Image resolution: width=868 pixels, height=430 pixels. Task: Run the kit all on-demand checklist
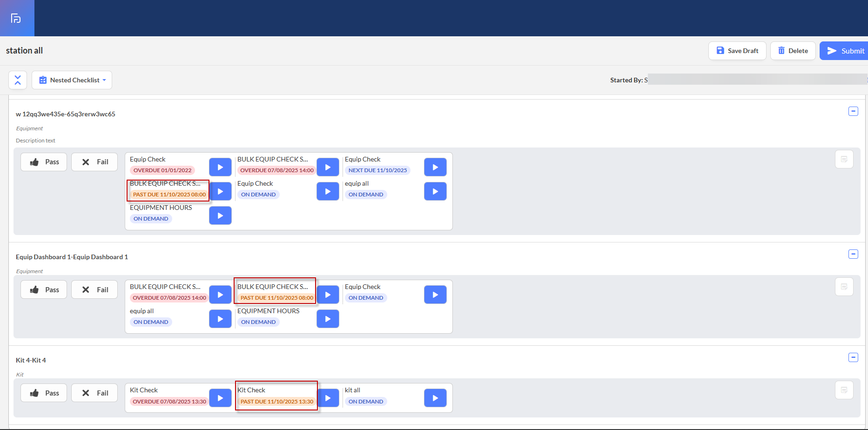(x=435, y=398)
